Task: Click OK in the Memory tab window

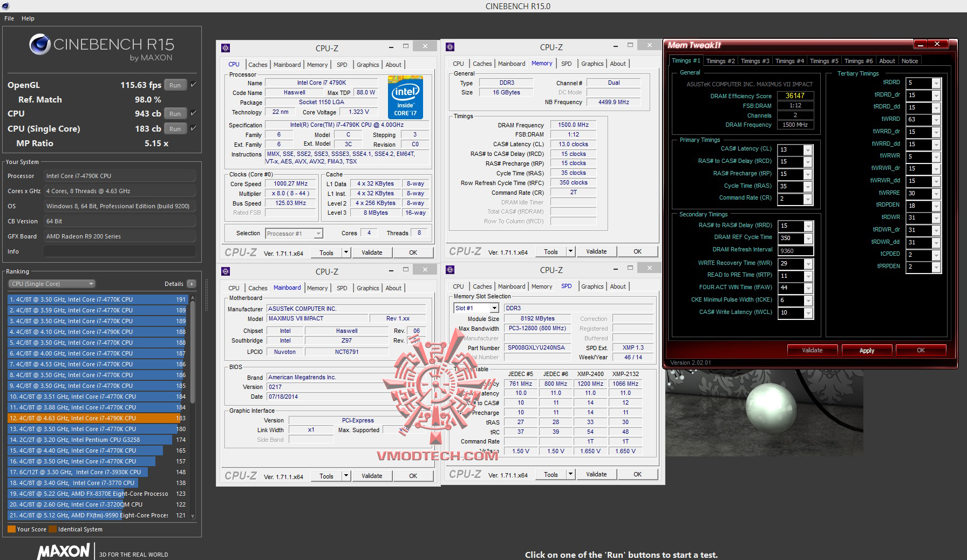Action: tap(637, 251)
